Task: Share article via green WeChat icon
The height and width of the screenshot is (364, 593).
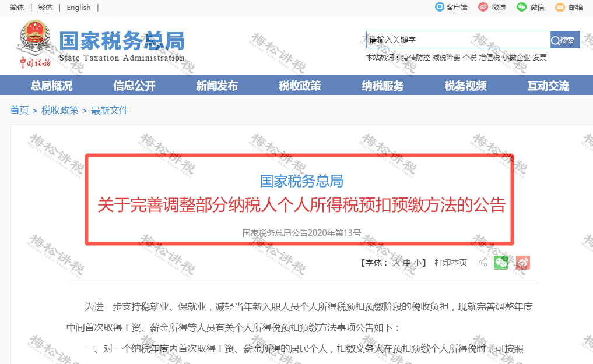Action: pos(501,263)
